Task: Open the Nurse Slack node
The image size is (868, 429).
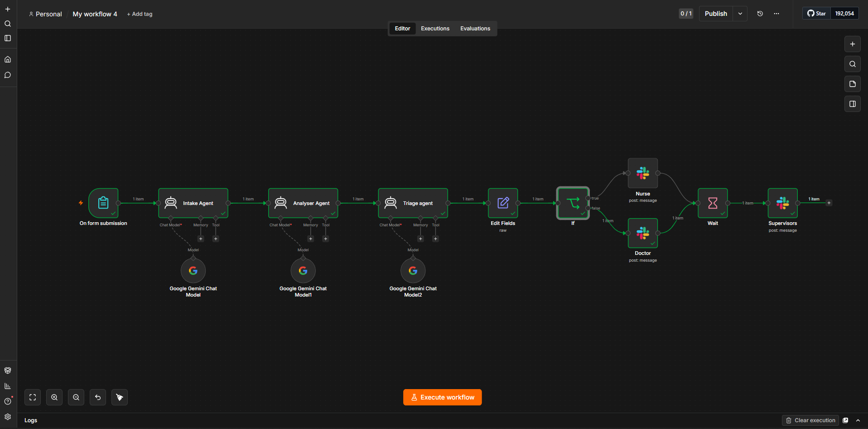Action: pyautogui.click(x=643, y=173)
